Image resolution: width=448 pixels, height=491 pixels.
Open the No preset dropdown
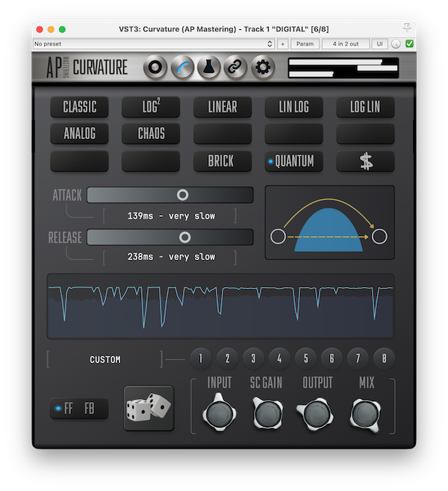coord(154,44)
